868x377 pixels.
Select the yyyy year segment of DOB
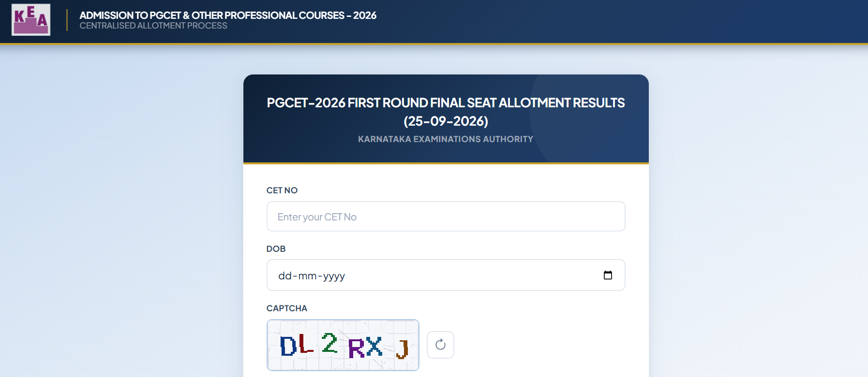click(x=334, y=275)
